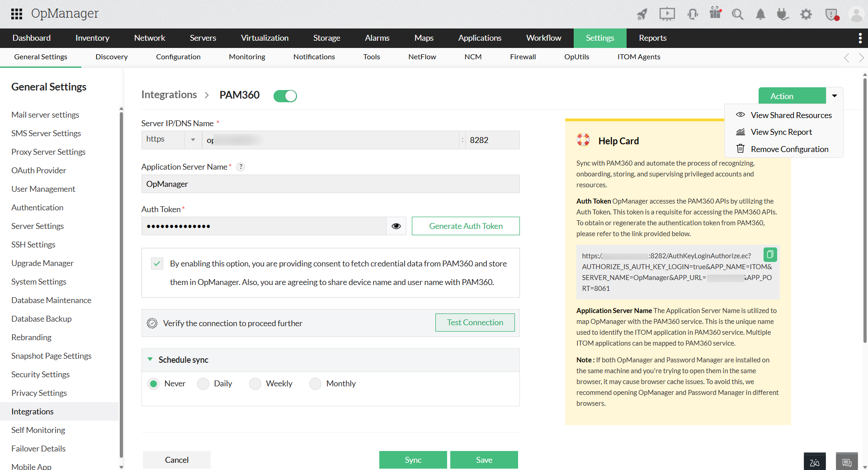Click the shield alert icon

[832, 14]
